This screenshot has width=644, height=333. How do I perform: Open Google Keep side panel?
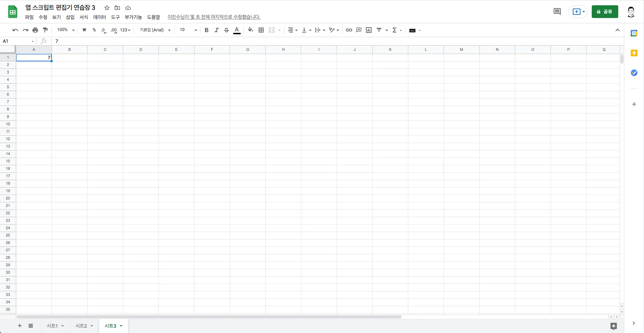point(634,53)
